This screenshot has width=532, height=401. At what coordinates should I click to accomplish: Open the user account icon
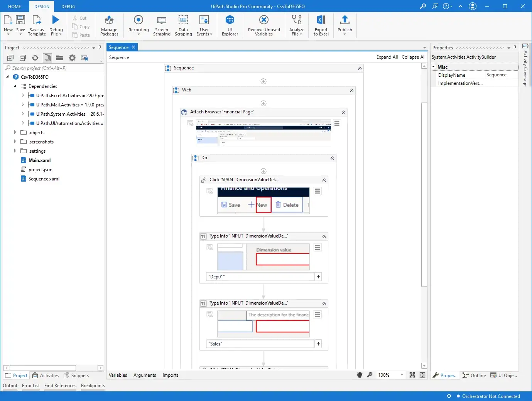(x=473, y=6)
